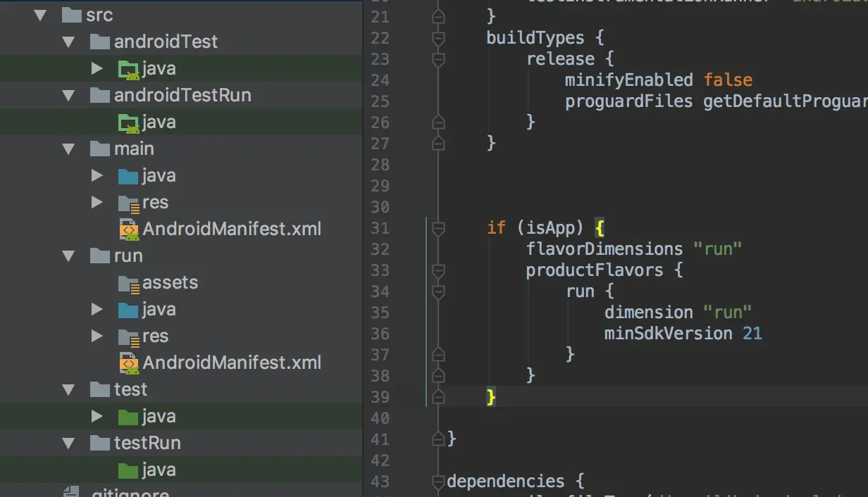The width and height of the screenshot is (868, 497).
Task: Click the test folder icon
Action: pyautogui.click(x=100, y=389)
